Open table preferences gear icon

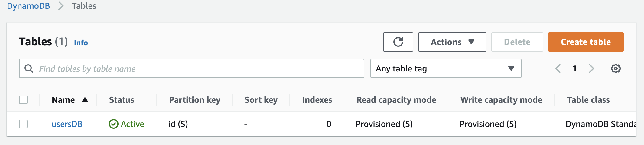click(x=616, y=68)
